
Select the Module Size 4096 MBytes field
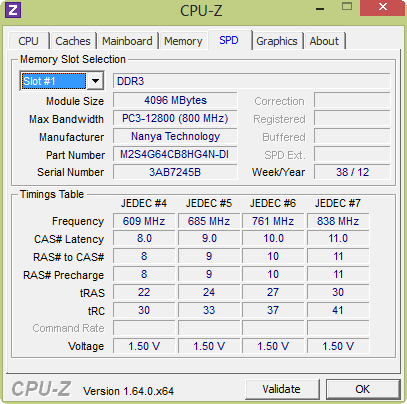click(175, 100)
